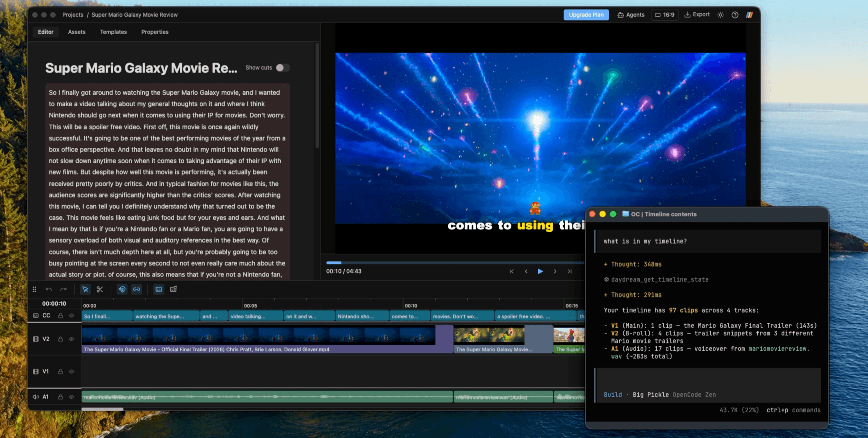Select the second 'The Super Mario Galaxy Movie...' clip

tap(503, 339)
